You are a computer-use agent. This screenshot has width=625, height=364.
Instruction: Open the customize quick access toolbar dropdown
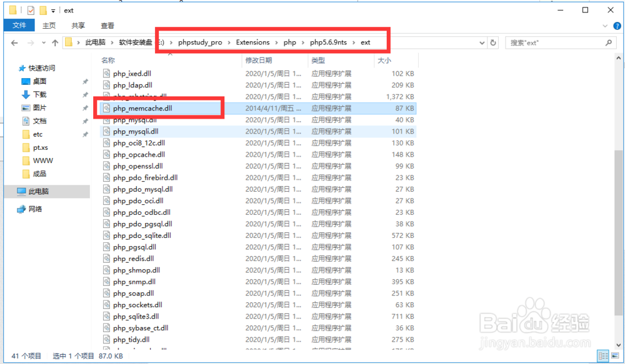pyautogui.click(x=53, y=11)
